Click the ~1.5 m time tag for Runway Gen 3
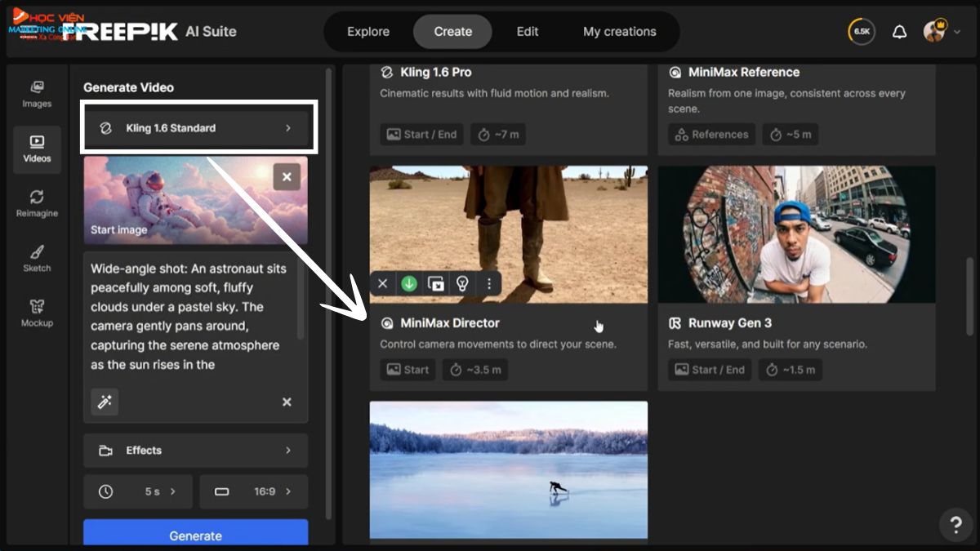 click(791, 370)
